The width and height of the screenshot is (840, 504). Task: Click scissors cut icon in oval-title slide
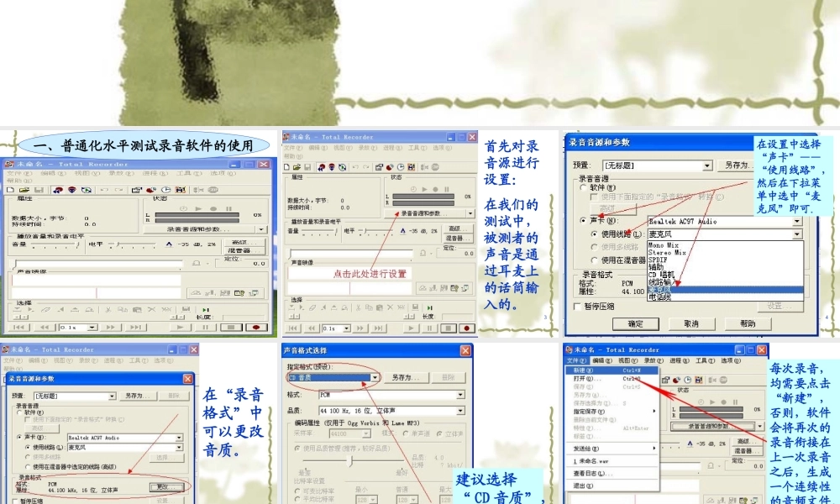point(108,309)
